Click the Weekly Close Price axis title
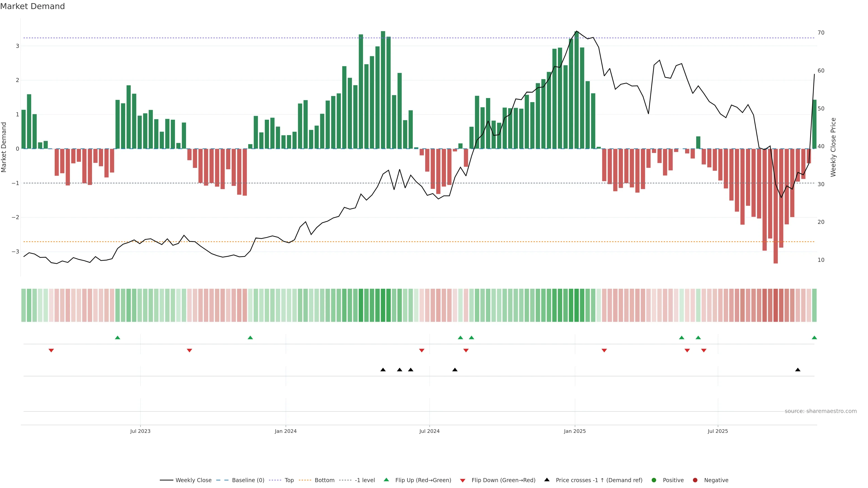The width and height of the screenshot is (868, 488). click(833, 147)
